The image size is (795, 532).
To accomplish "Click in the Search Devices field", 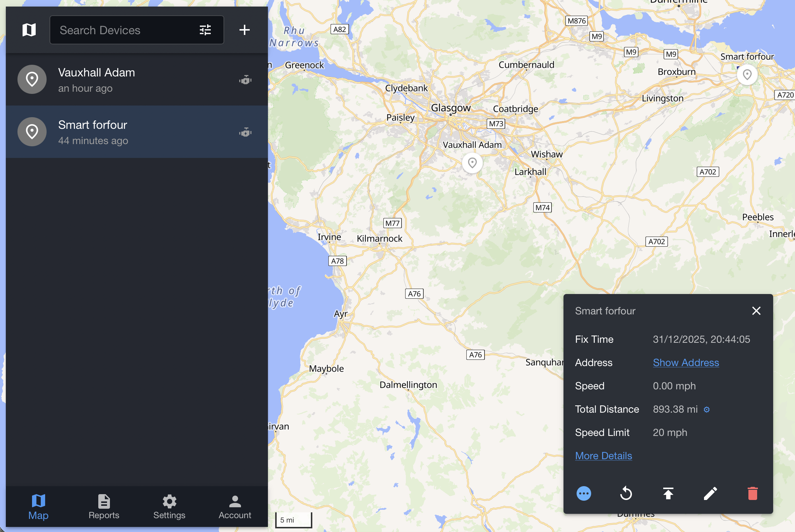I will pos(124,30).
